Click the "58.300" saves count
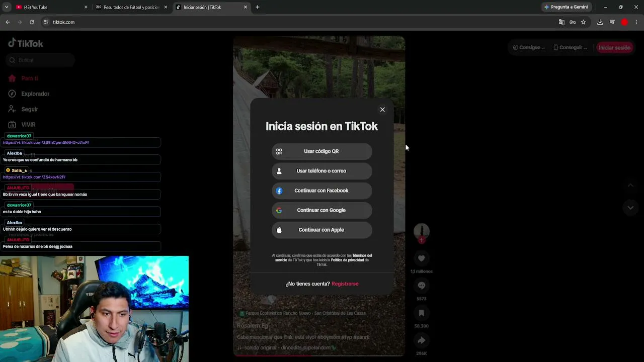This screenshot has width=644, height=362. pos(422,326)
